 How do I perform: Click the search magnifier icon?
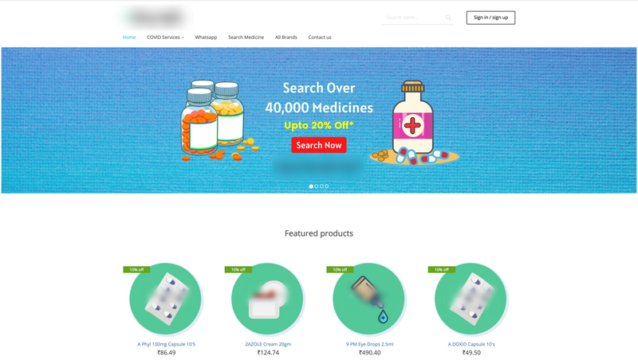pyautogui.click(x=448, y=18)
